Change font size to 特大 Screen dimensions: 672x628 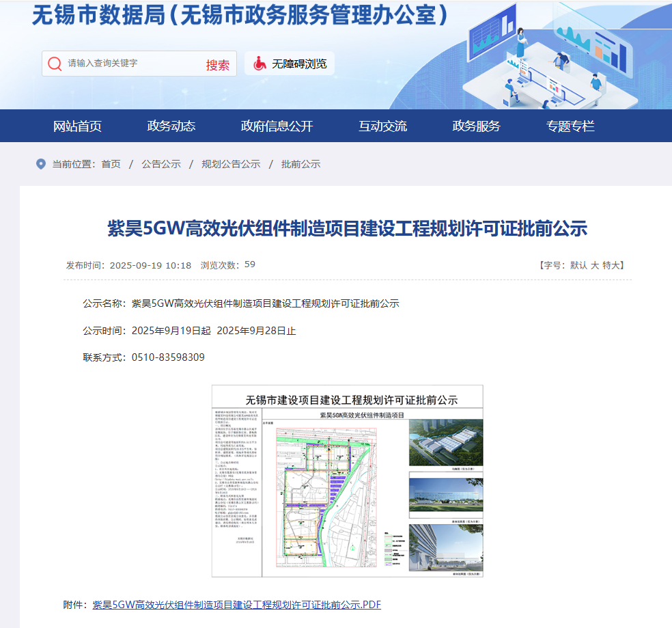click(x=611, y=265)
